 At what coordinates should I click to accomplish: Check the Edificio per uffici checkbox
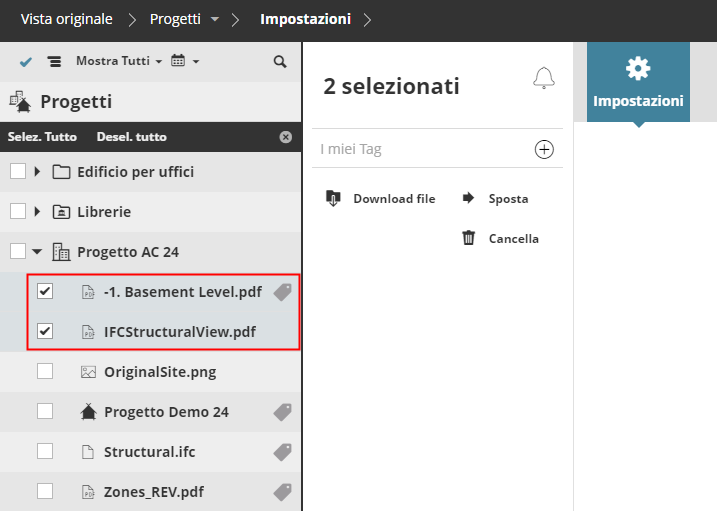[x=18, y=172]
